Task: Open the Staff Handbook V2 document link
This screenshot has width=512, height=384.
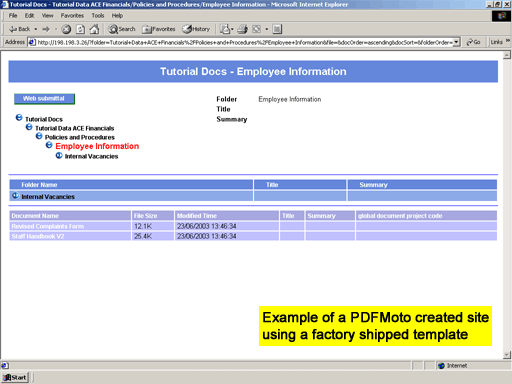Action: pyautogui.click(x=38, y=236)
